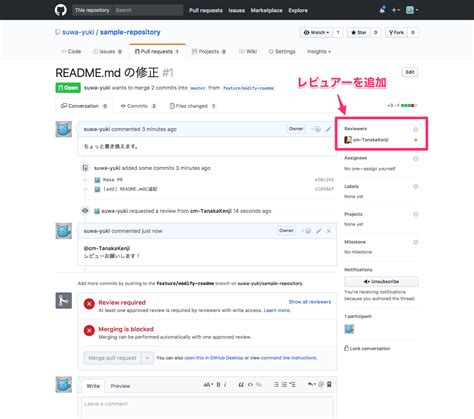Open Issues in top navigation
Viewport: 474px width, 419px height.
pyautogui.click(x=236, y=10)
